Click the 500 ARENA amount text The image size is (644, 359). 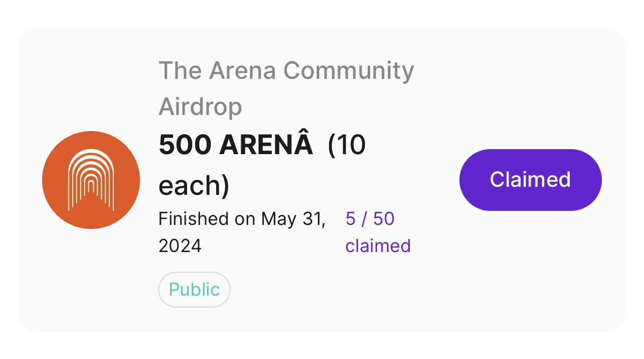pyautogui.click(x=236, y=146)
